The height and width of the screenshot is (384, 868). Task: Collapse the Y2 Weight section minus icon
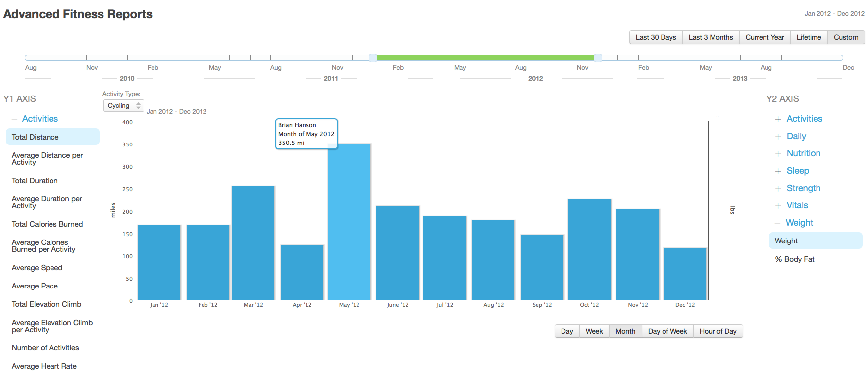[777, 223]
